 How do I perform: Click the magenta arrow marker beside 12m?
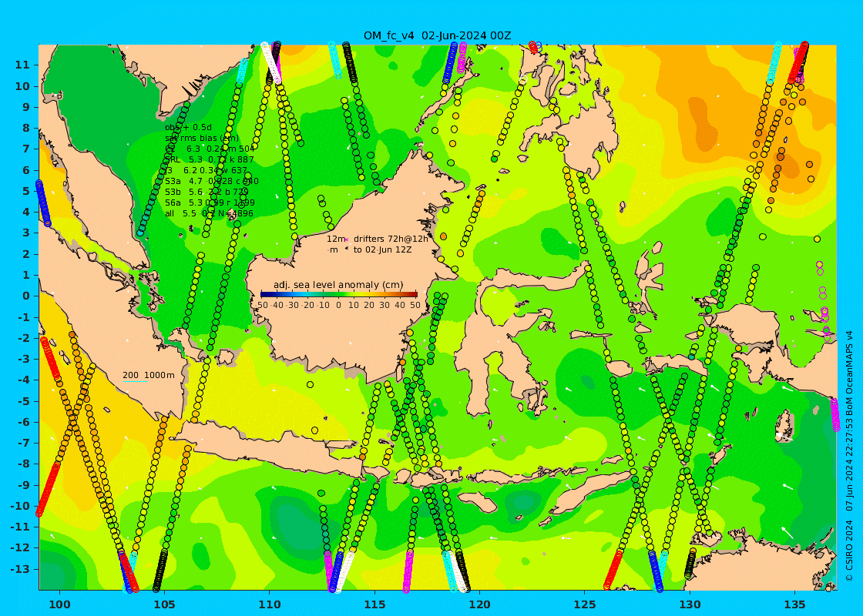(347, 239)
